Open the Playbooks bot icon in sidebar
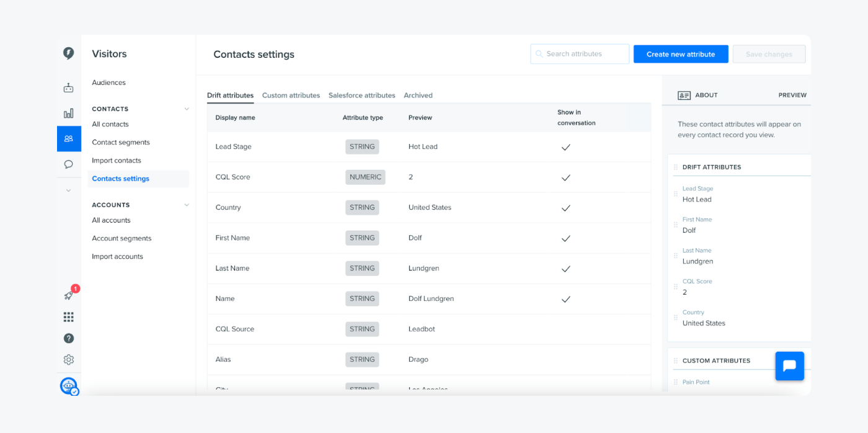Image resolution: width=868 pixels, height=433 pixels. (68, 88)
